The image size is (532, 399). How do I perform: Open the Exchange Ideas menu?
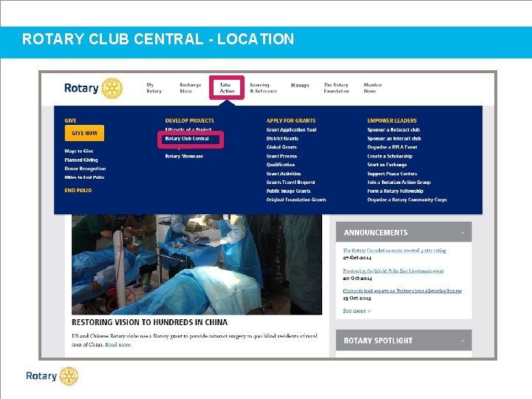click(191, 88)
